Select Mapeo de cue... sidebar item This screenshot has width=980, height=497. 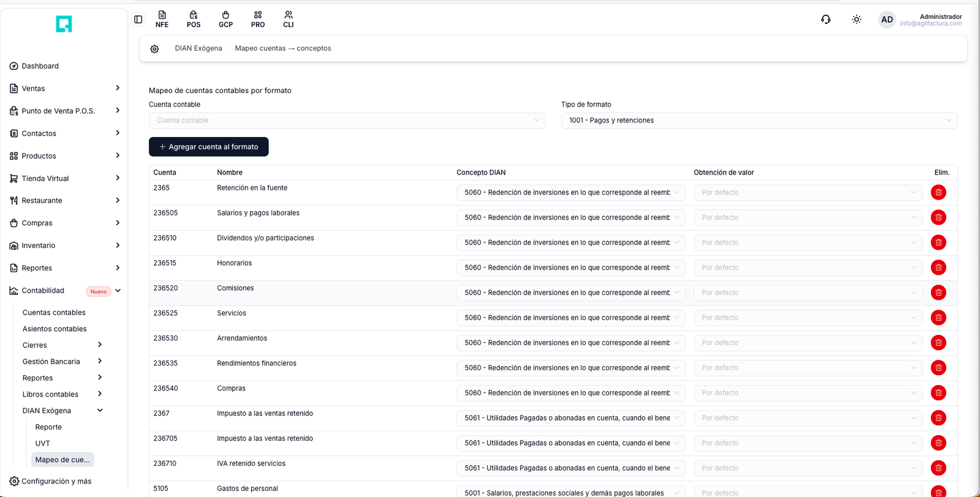pos(62,460)
